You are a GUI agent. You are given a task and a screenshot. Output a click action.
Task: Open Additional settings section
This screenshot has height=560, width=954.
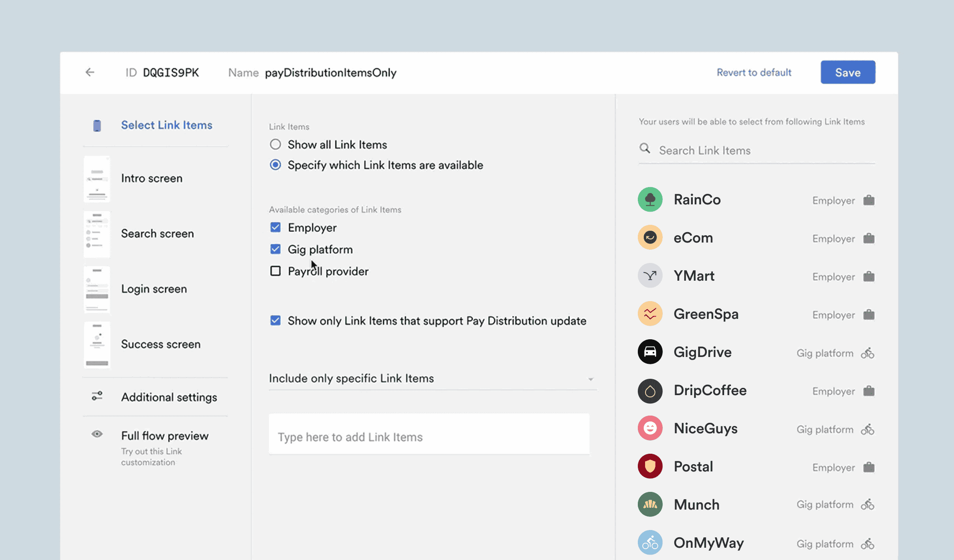(x=169, y=397)
